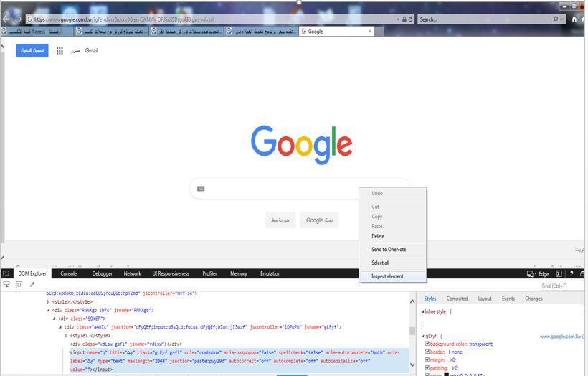588x376 pixels.
Task: Choose Select all in context menu
Action: point(393,263)
